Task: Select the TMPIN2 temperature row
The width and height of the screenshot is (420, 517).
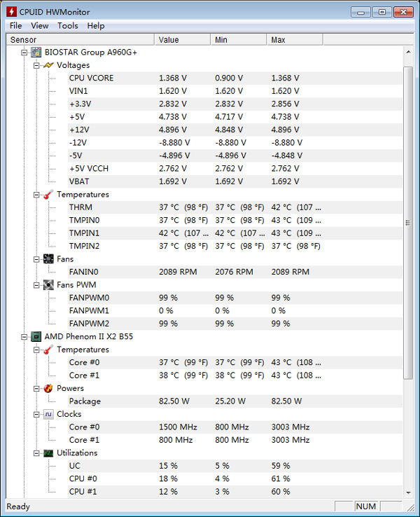Action: [x=235, y=246]
